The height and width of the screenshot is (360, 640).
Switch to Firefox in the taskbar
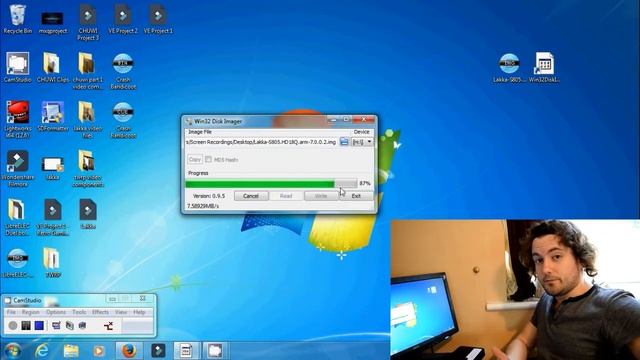point(129,351)
